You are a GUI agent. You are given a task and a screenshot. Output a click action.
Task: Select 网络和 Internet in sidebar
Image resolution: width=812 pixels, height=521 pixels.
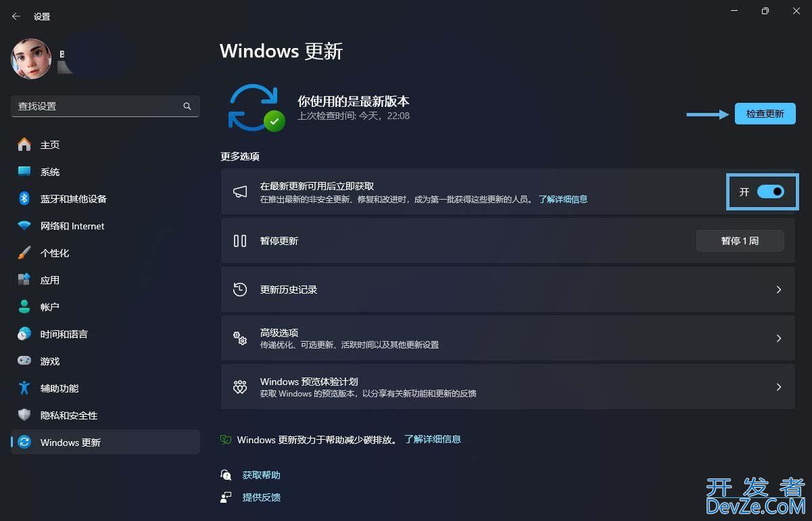point(105,226)
